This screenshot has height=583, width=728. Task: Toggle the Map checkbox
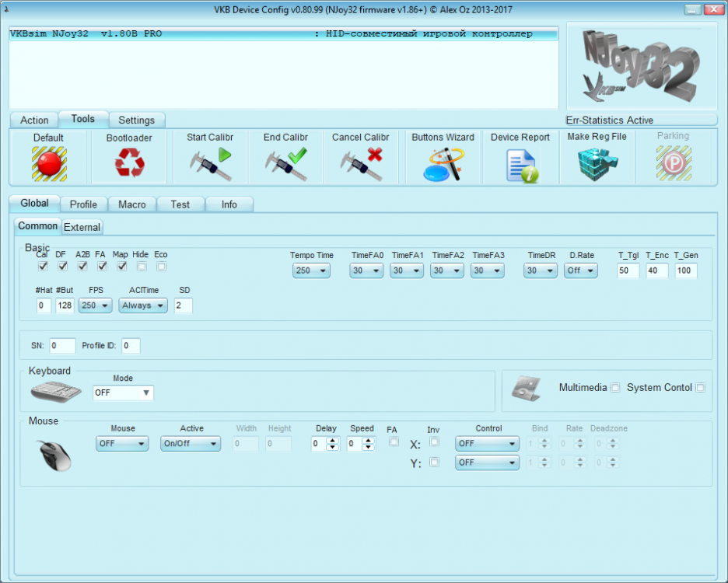click(121, 267)
